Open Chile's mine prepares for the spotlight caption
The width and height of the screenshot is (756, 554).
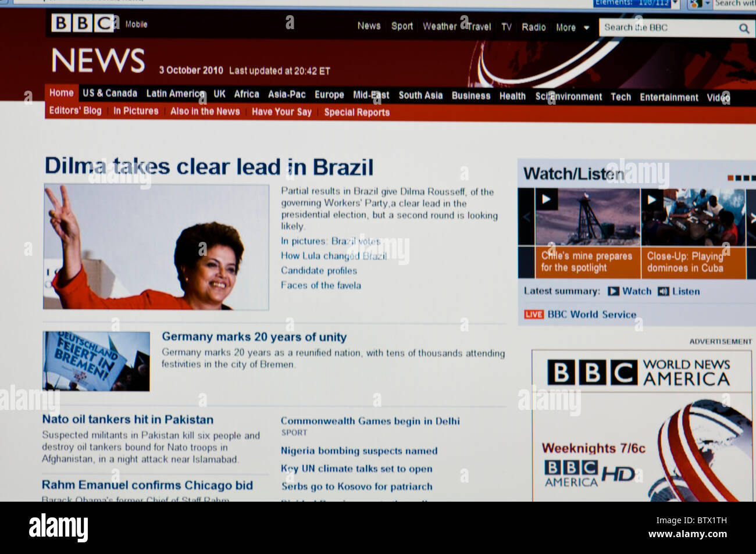[x=586, y=262]
